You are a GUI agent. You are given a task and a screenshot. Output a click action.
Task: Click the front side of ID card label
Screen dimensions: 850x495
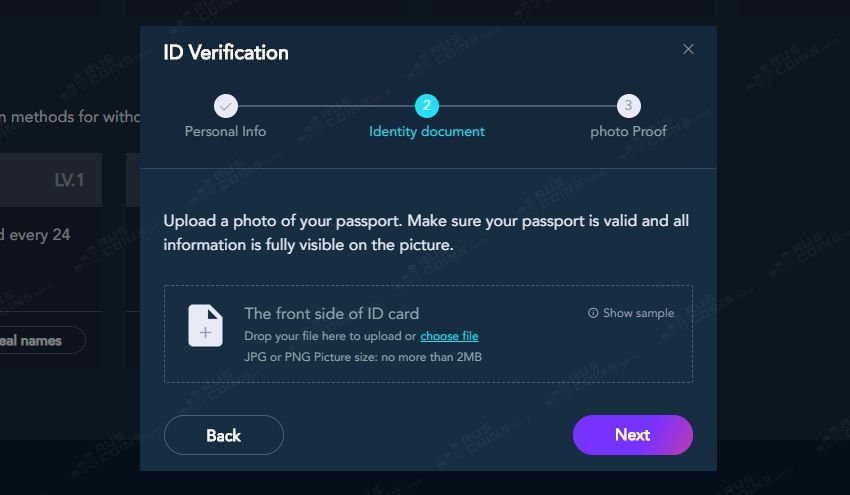pyautogui.click(x=331, y=313)
